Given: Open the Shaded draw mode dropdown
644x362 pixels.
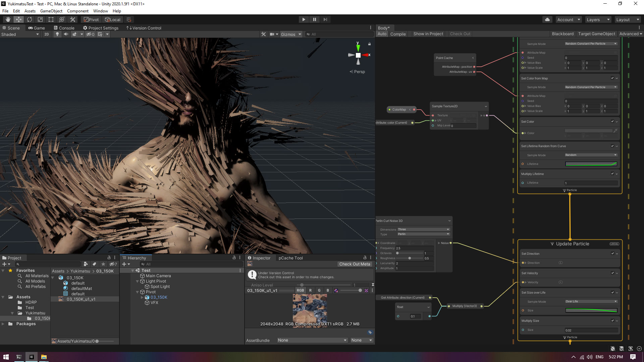Looking at the screenshot, I should tap(20, 34).
